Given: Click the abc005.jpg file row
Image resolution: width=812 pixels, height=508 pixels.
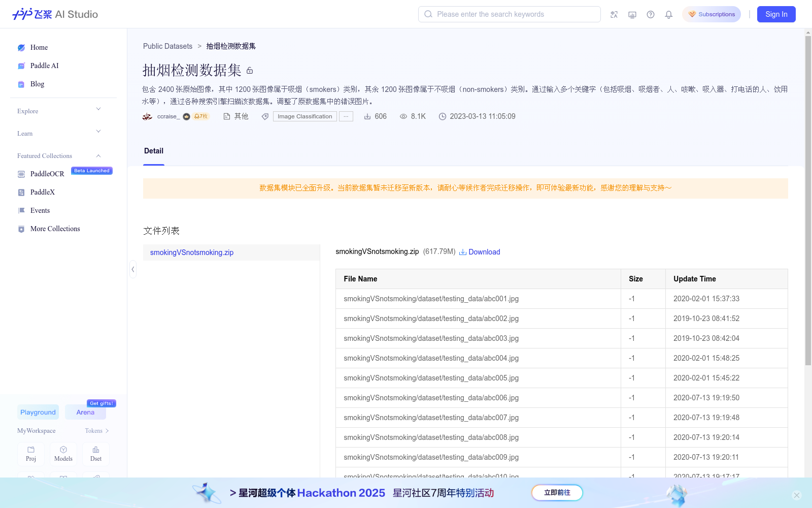Looking at the screenshot, I should [x=562, y=378].
